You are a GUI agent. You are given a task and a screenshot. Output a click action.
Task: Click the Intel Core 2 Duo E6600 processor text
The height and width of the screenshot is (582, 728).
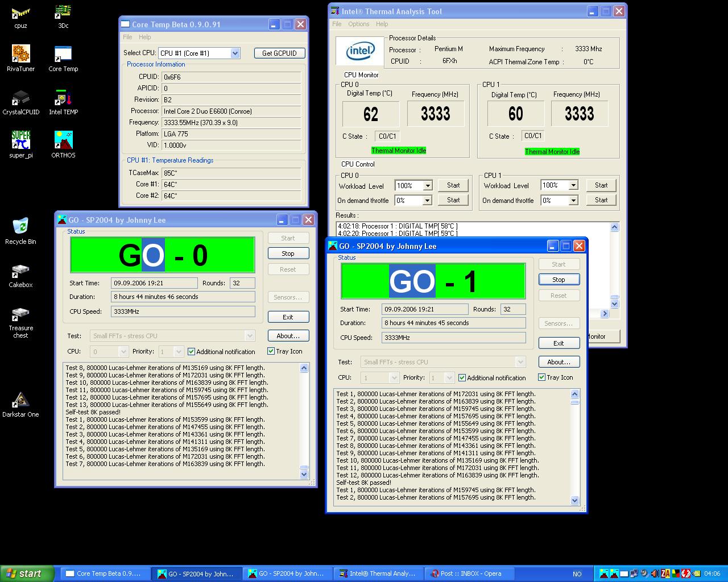[231, 111]
